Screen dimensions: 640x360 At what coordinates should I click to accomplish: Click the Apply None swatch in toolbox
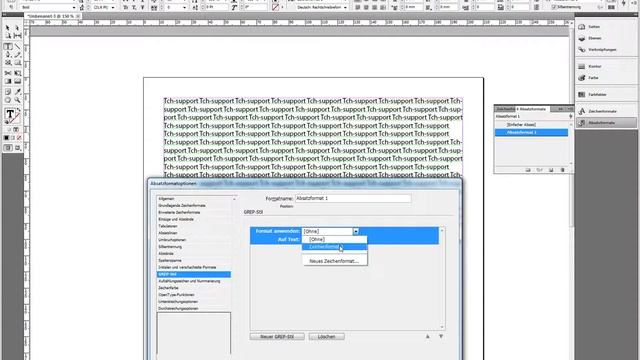point(19,138)
